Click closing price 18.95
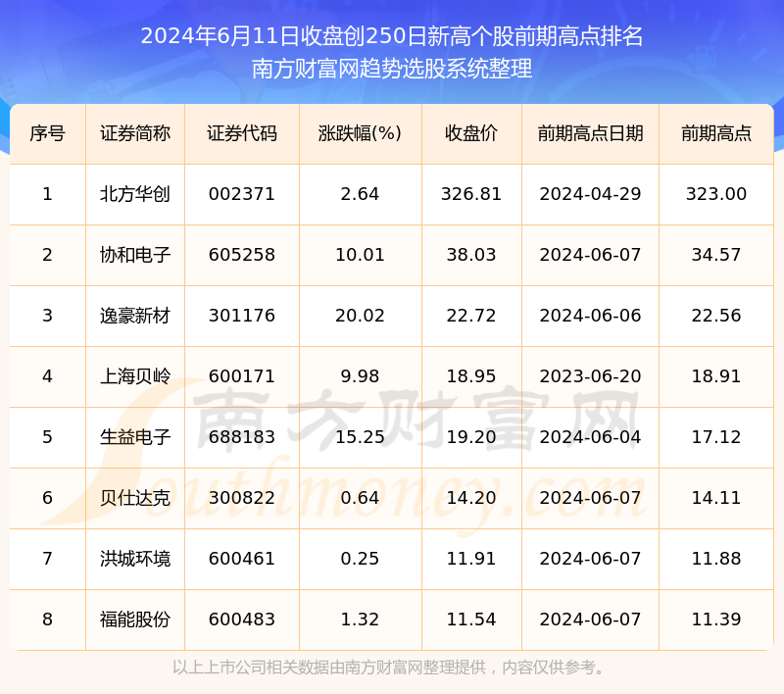Viewport: 784px width, 694px height. pyautogui.click(x=471, y=376)
